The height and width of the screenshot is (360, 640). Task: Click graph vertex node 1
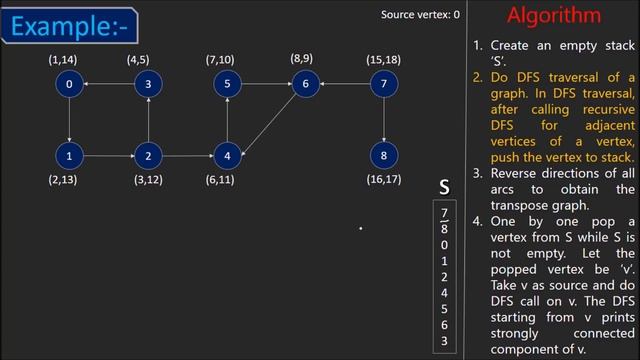(x=69, y=156)
